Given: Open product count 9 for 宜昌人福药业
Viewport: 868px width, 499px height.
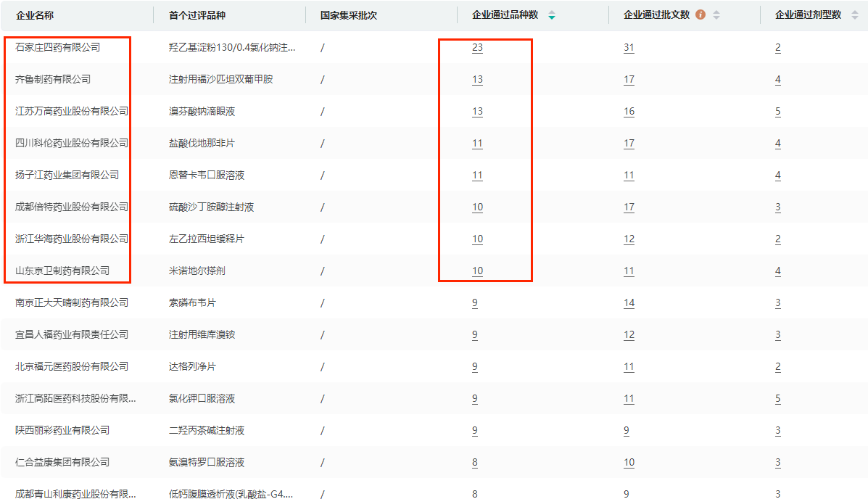Looking at the screenshot, I should coord(474,335).
